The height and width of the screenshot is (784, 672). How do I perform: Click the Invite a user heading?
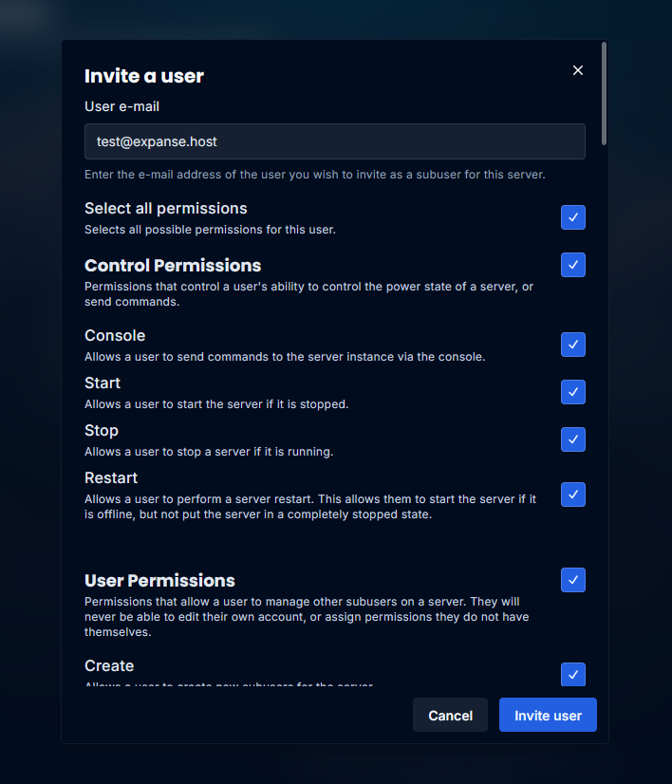coord(144,76)
